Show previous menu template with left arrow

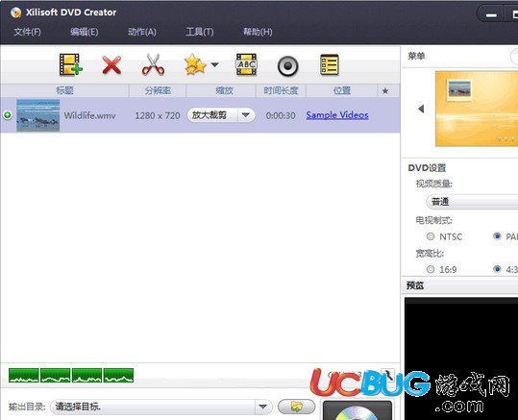tap(421, 109)
